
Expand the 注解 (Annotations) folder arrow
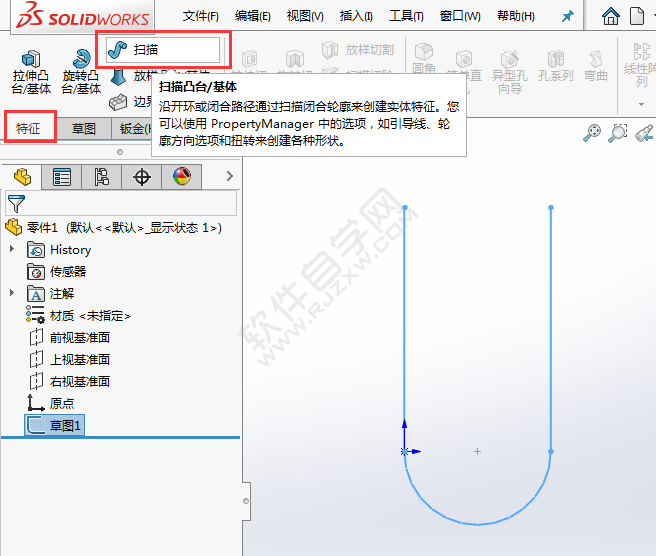(x=12, y=293)
